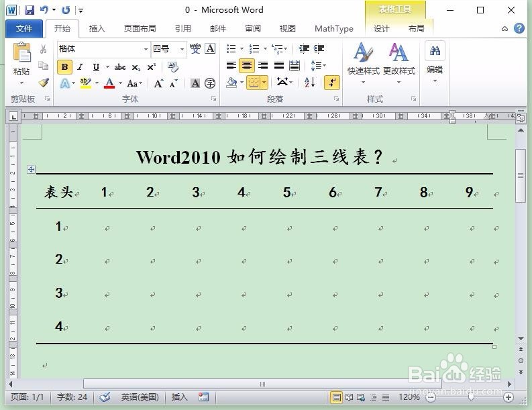This screenshot has width=532, height=410.
Task: Open the font color dropdown arrow
Action: (x=120, y=83)
